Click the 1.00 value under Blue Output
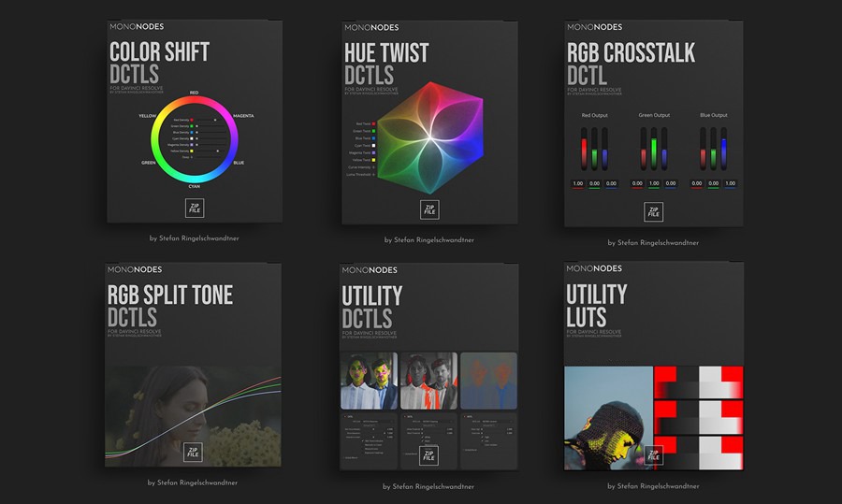842x504 pixels. coord(731,183)
